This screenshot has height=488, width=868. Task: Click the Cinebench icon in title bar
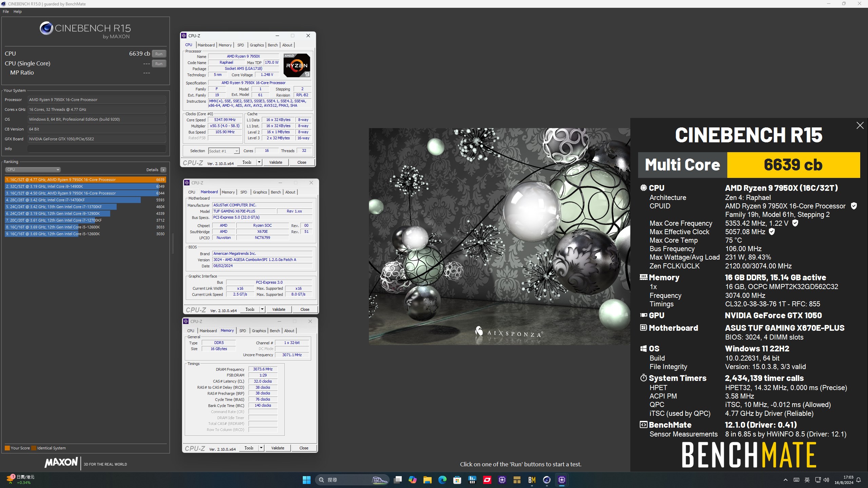[4, 4]
